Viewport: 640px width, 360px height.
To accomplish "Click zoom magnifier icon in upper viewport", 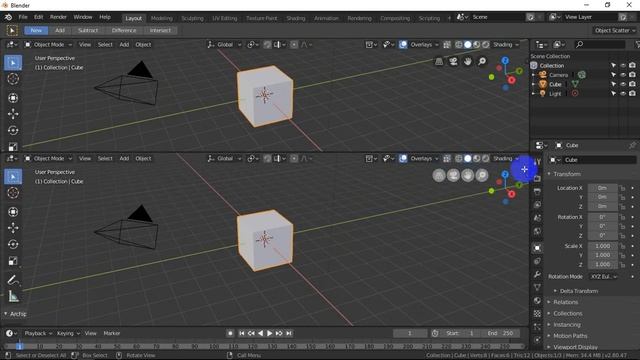I will [482, 61].
